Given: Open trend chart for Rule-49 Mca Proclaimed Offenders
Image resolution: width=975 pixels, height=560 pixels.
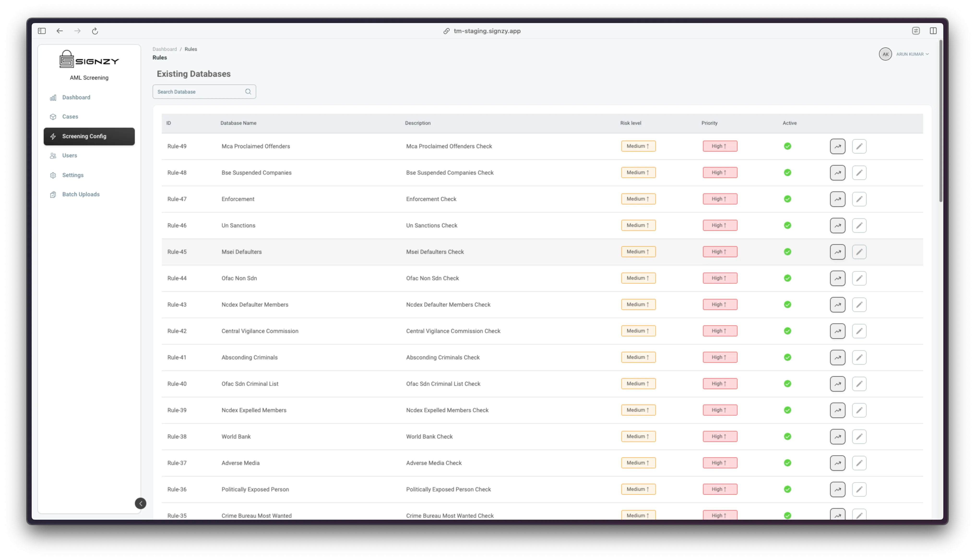Looking at the screenshot, I should [x=837, y=146].
